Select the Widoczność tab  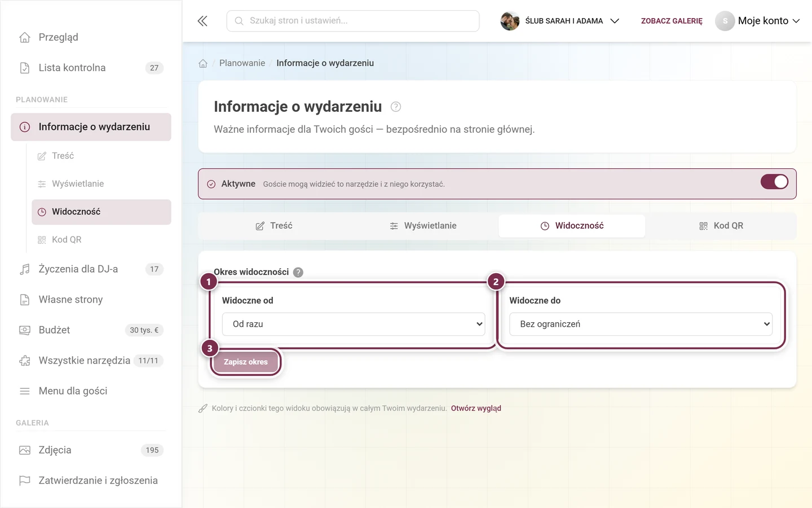(572, 226)
